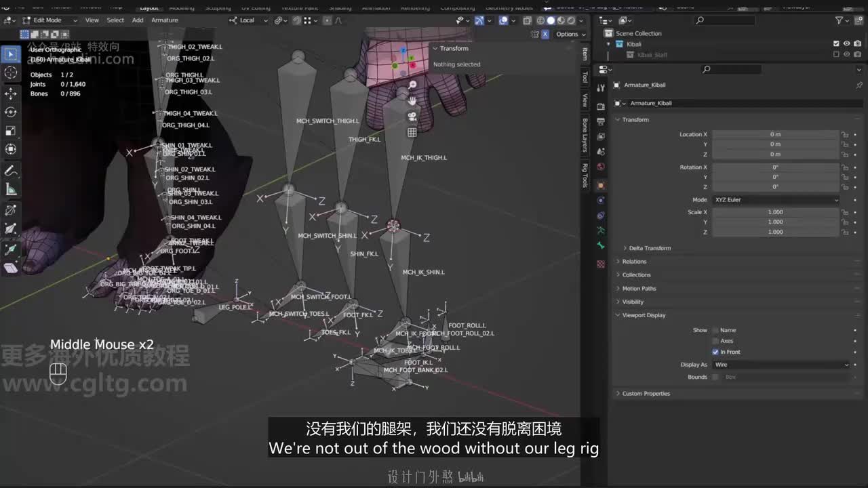Select the Select Box tool

[x=11, y=54]
